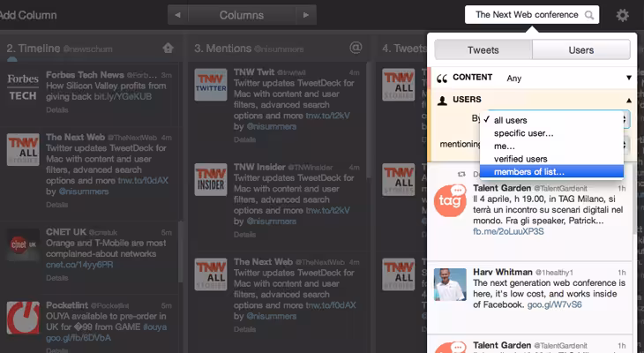Click Details under CNET UK tweet
The height and width of the screenshot is (353, 644).
coord(57,278)
